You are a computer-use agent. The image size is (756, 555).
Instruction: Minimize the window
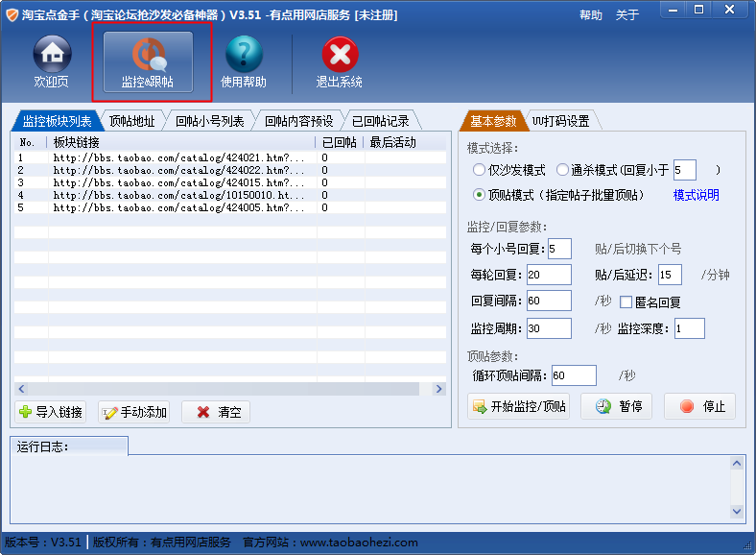673,11
